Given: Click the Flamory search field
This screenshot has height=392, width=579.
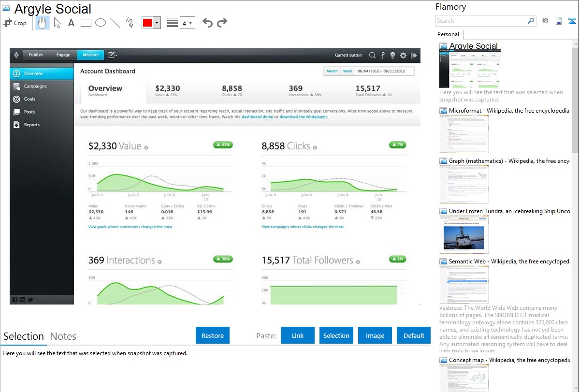Looking at the screenshot, I should coord(481,21).
